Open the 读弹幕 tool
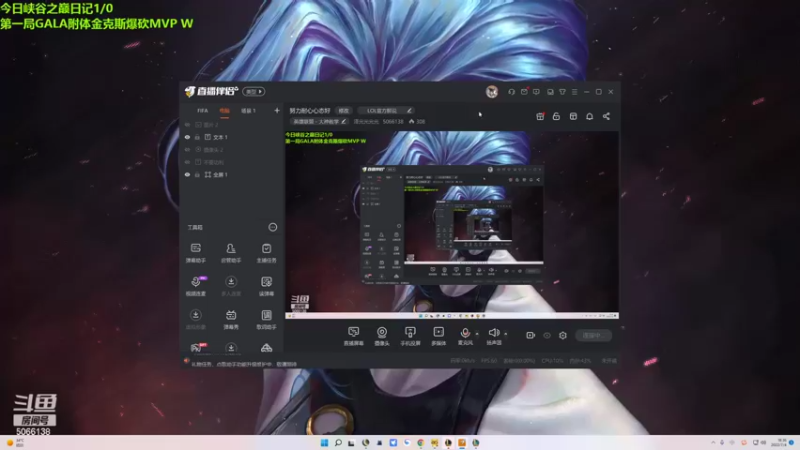The width and height of the screenshot is (800, 450). coord(266,286)
